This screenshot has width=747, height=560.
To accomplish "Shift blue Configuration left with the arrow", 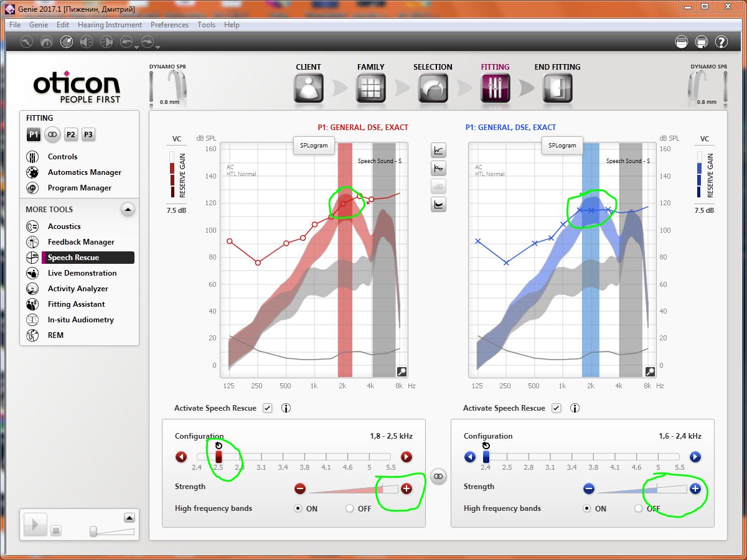I will point(470,457).
